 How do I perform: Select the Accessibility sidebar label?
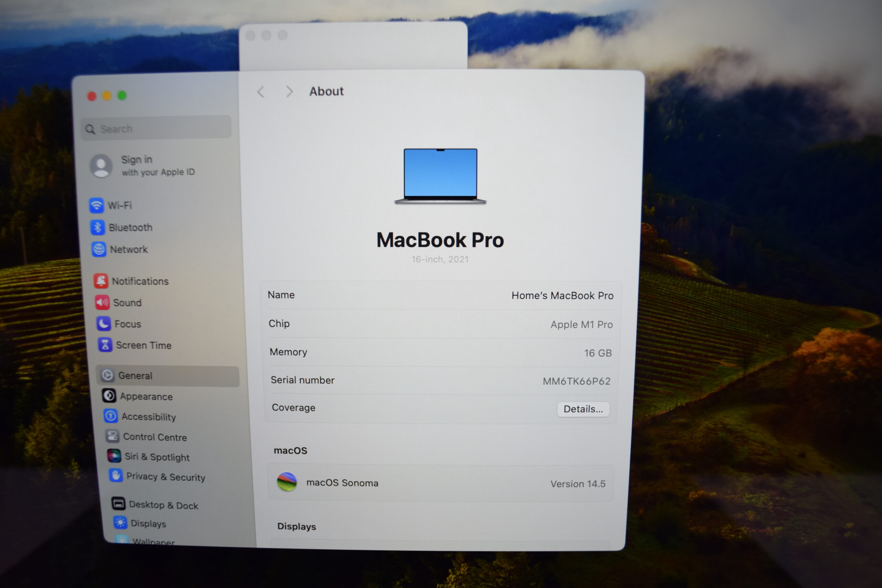pos(148,416)
